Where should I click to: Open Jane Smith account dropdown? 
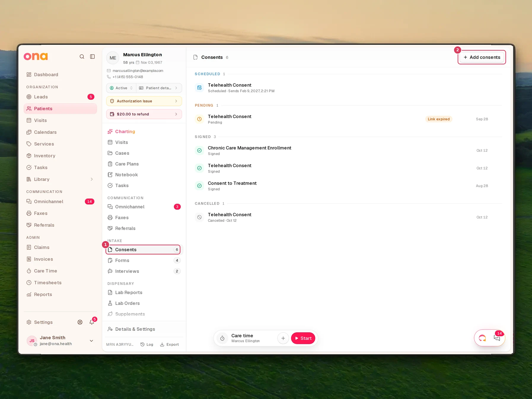click(x=91, y=341)
